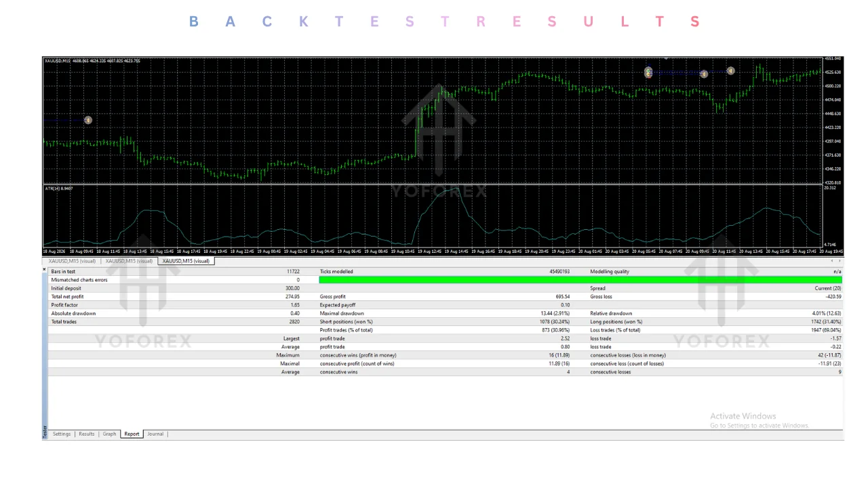Click 'consecutive loss (count of losses)' label
The height and width of the screenshot is (488, 868).
(627, 363)
